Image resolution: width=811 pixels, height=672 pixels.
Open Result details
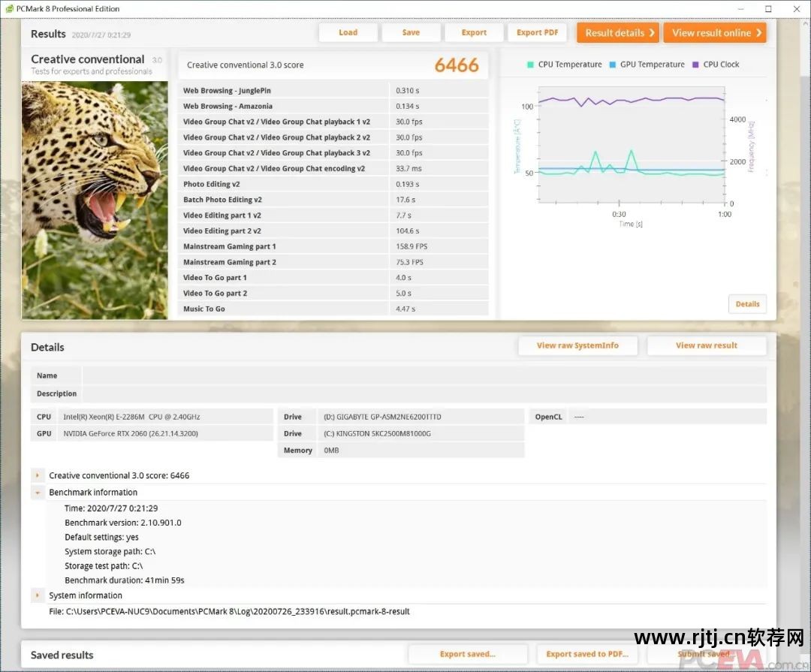618,32
